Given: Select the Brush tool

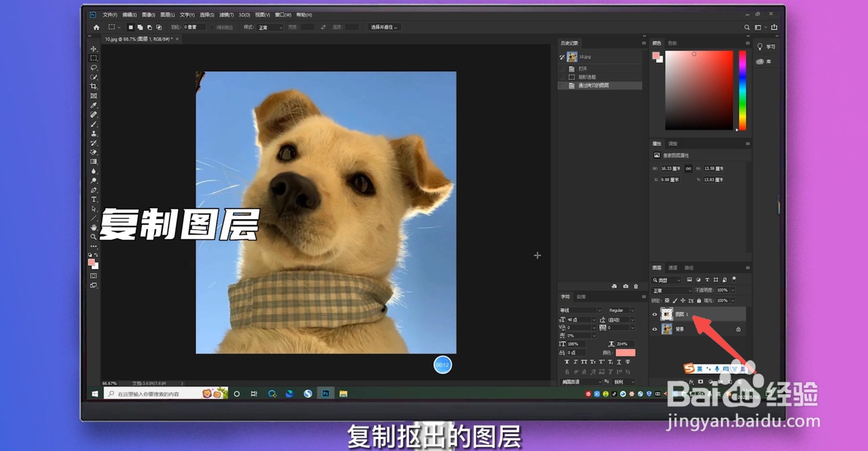Looking at the screenshot, I should [x=93, y=124].
